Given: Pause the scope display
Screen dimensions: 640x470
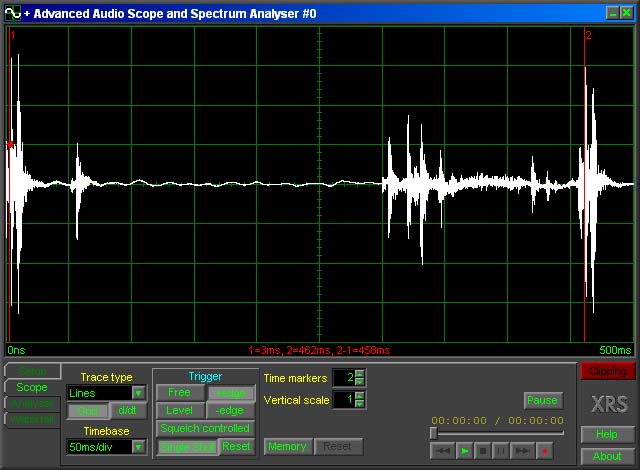Looking at the screenshot, I should coord(542,400).
